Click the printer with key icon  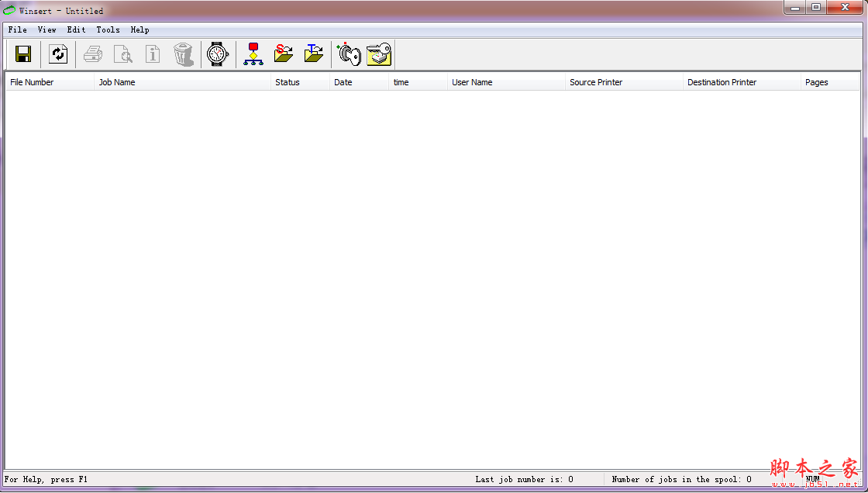[x=379, y=54]
